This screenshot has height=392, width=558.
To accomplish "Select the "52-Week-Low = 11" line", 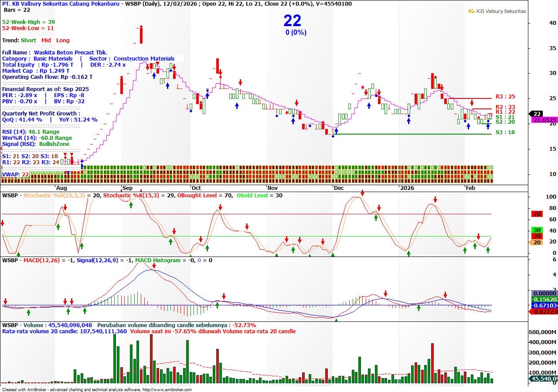I will pyautogui.click(x=28, y=28).
